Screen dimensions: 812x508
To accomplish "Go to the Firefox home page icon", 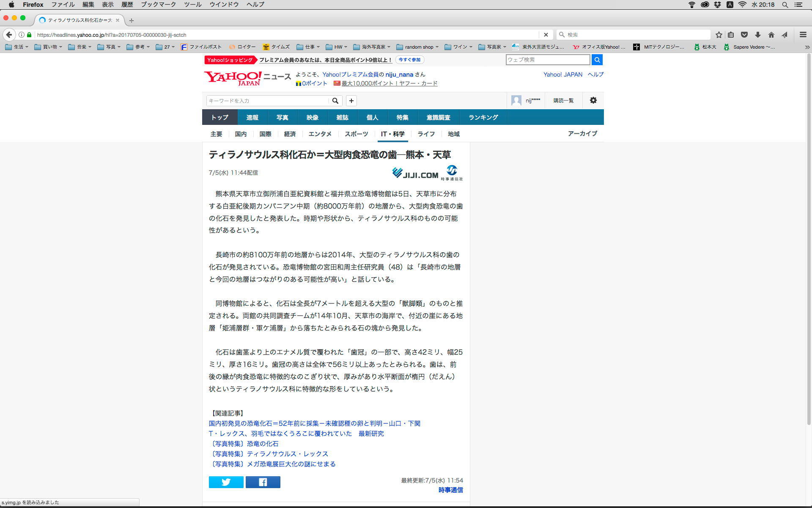I will 771,35.
